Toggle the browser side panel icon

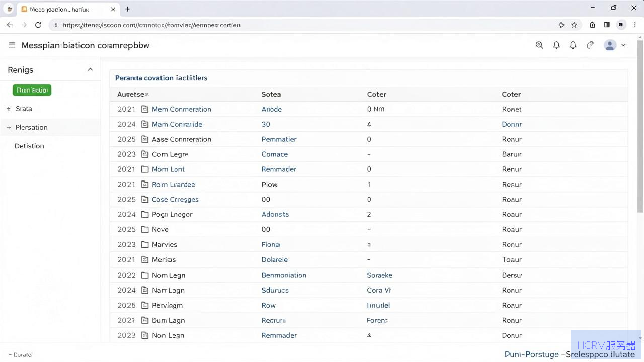[607, 25]
